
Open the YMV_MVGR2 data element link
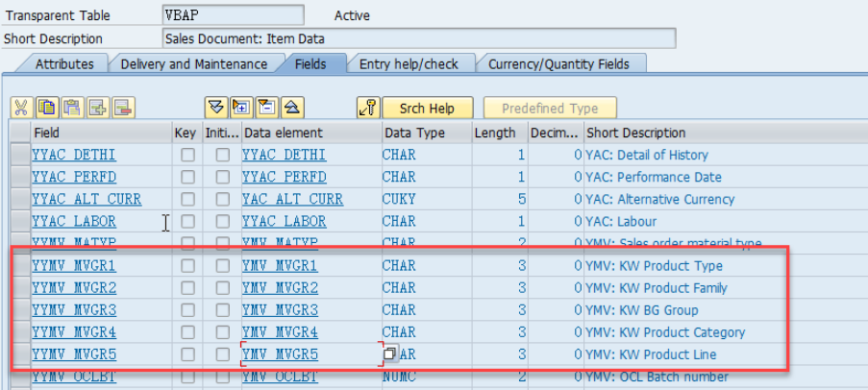(x=280, y=287)
